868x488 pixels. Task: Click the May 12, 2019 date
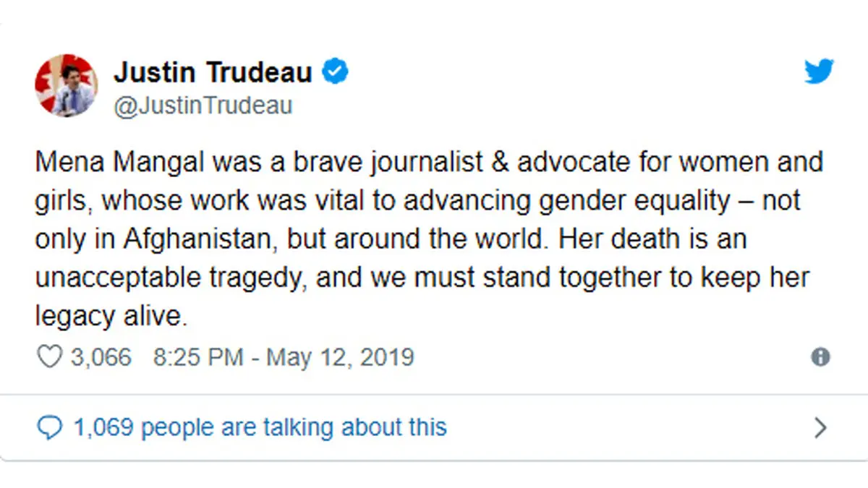click(340, 357)
